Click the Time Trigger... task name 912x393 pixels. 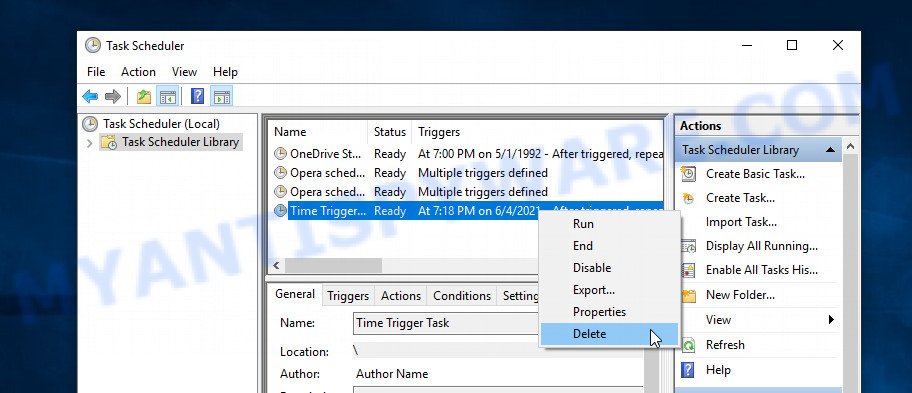[329, 210]
